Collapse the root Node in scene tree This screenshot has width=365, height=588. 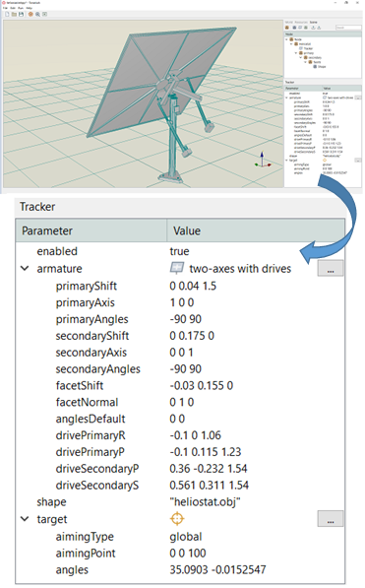pos(286,39)
